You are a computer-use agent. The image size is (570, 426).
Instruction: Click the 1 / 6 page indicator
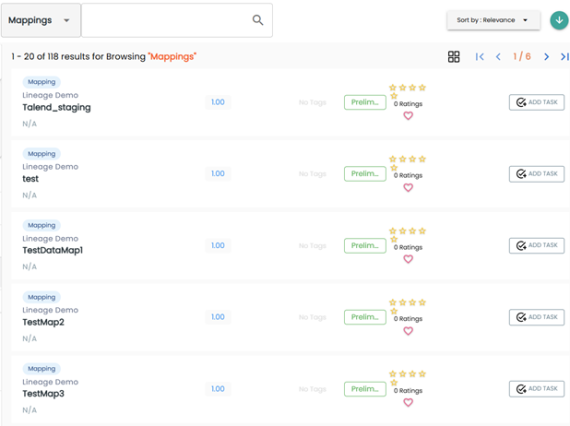pos(522,56)
